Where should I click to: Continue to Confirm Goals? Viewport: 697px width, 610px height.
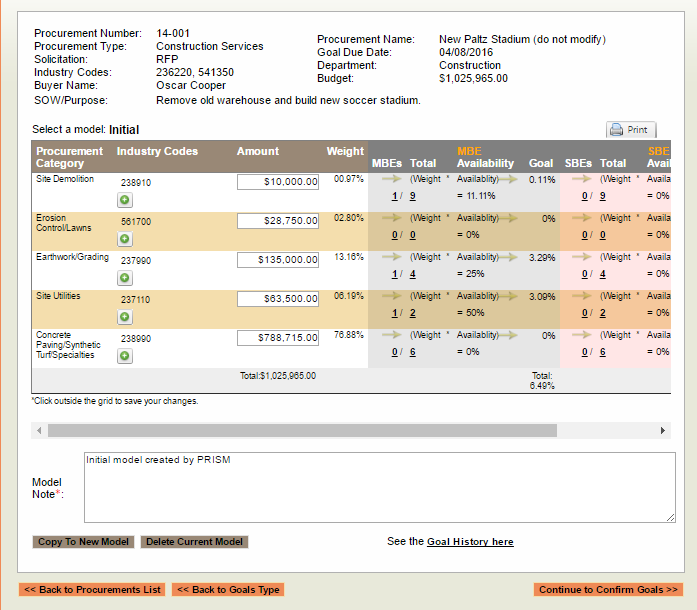[608, 590]
